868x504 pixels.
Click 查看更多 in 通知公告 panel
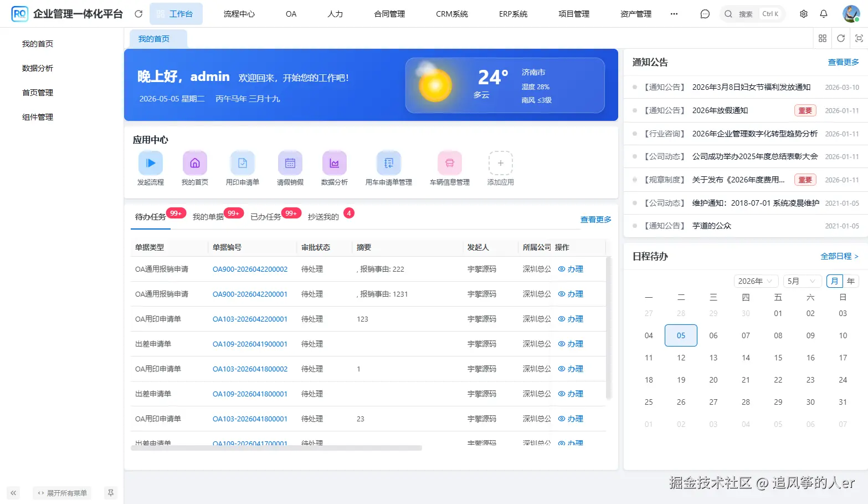click(x=844, y=62)
